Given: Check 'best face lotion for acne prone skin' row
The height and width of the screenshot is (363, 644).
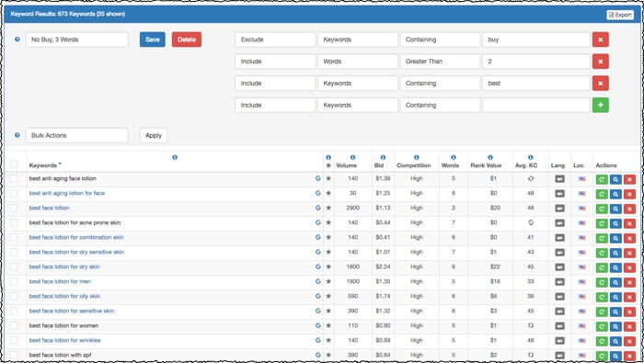Looking at the screenshot, I should click(14, 222).
